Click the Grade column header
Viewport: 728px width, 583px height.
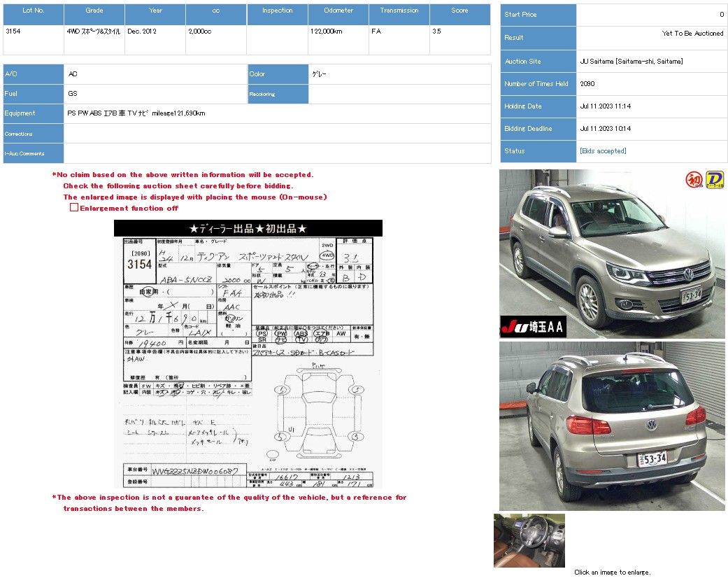[94, 11]
